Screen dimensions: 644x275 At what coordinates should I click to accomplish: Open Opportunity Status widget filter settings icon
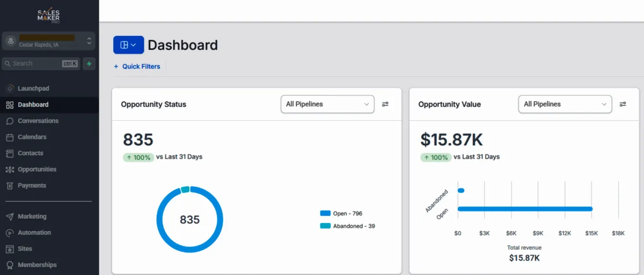point(385,104)
